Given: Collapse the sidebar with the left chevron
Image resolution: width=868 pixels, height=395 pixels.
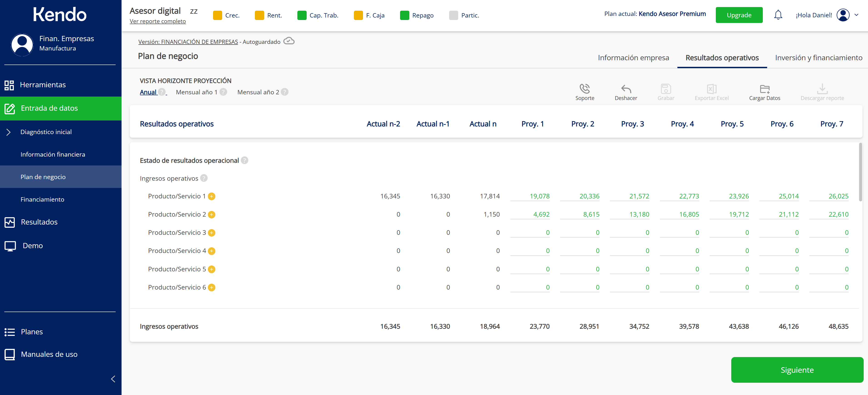Looking at the screenshot, I should [x=113, y=379].
